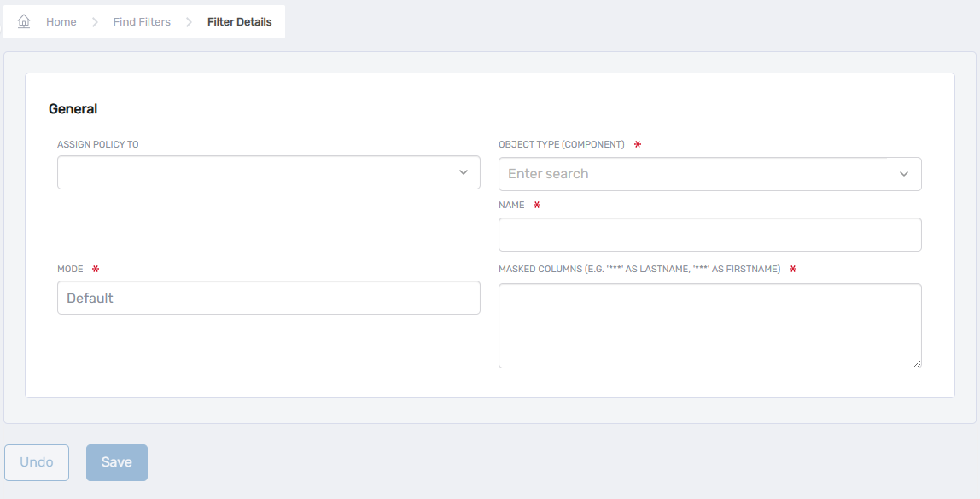This screenshot has height=499, width=980.
Task: Click the Assign Policy To field label
Action: point(98,144)
